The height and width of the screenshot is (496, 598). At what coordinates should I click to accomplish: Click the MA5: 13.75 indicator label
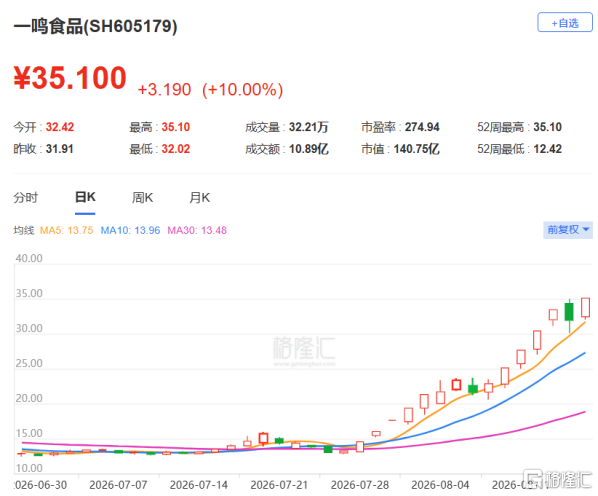click(x=66, y=230)
